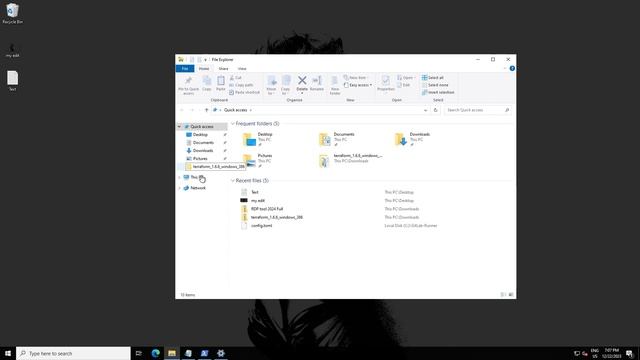Open Microsoft Edge from the taskbar
Viewport: 640px width, 360px height.
coord(156,353)
